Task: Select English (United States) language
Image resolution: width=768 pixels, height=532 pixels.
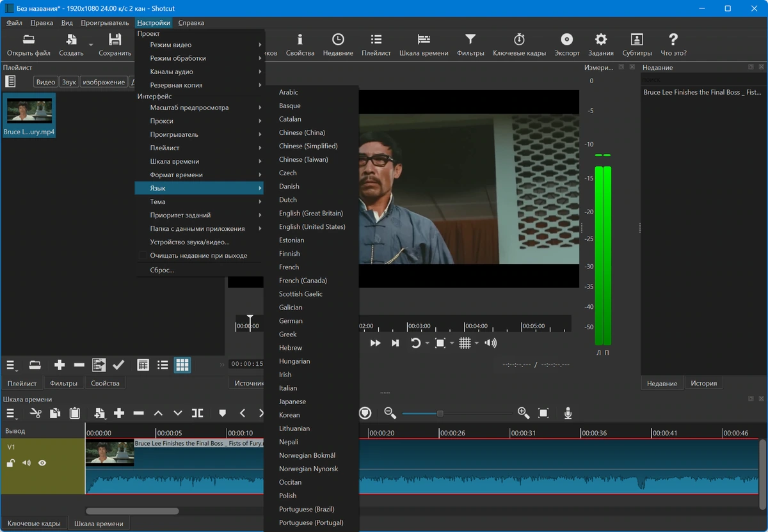Action: [x=312, y=226]
